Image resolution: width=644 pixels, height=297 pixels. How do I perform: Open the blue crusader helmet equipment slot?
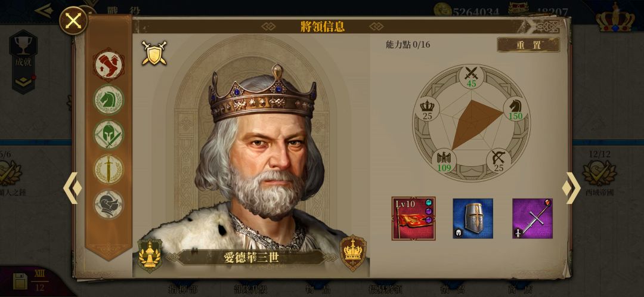pyautogui.click(x=473, y=218)
